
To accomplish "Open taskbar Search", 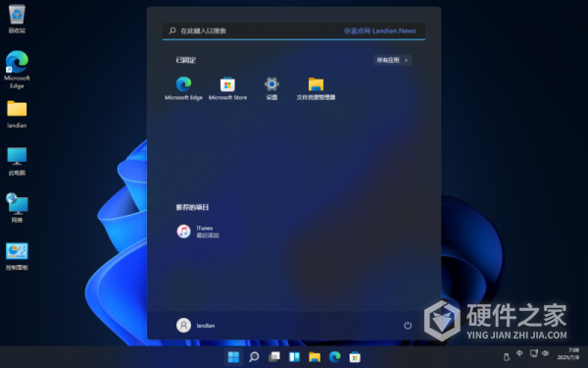I will 254,357.
